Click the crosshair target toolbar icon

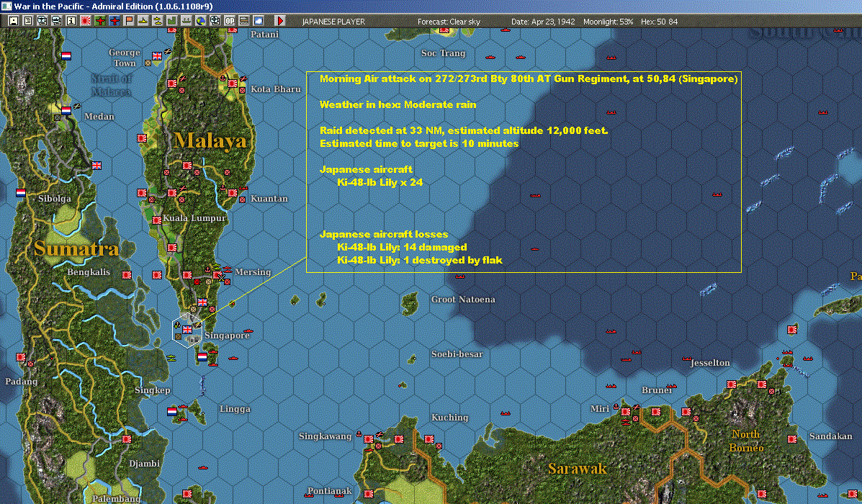[215, 21]
